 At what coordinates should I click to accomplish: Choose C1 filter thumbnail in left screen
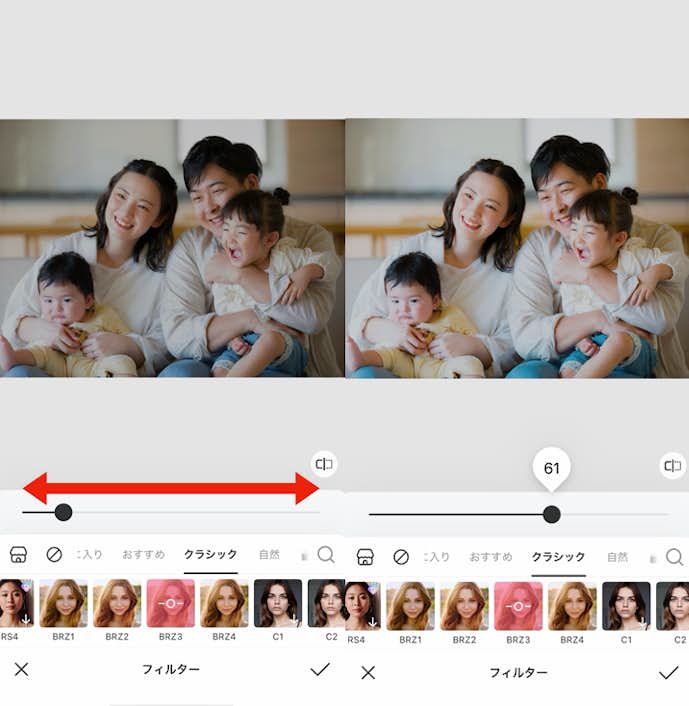pos(278,603)
